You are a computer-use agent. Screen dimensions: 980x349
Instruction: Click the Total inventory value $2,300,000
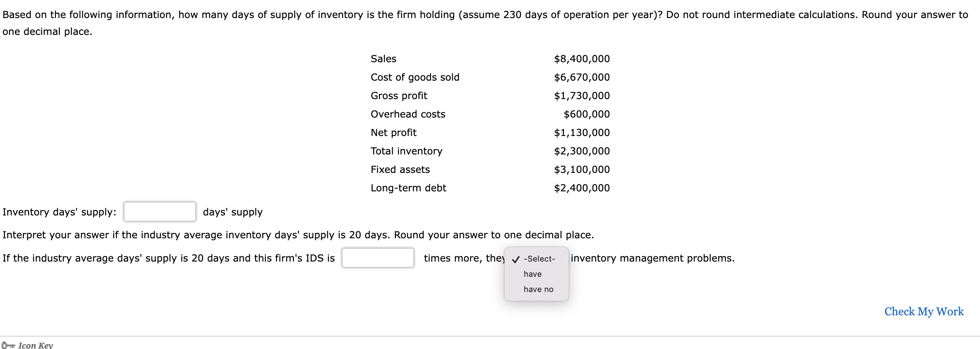[581, 151]
